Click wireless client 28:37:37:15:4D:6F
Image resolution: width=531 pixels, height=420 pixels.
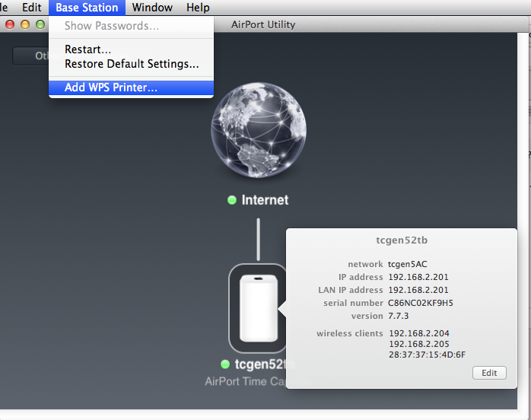pos(427,355)
